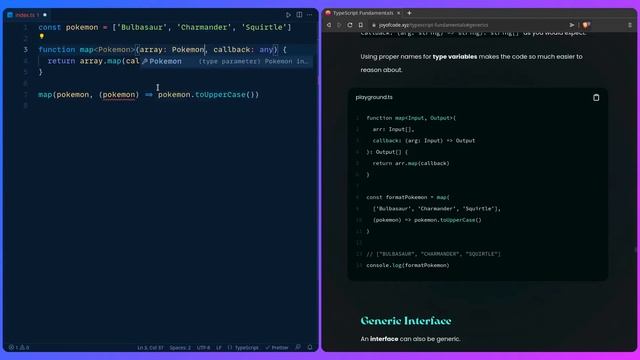Go back in the browser
This screenshot has width=640, height=360.
click(329, 25)
